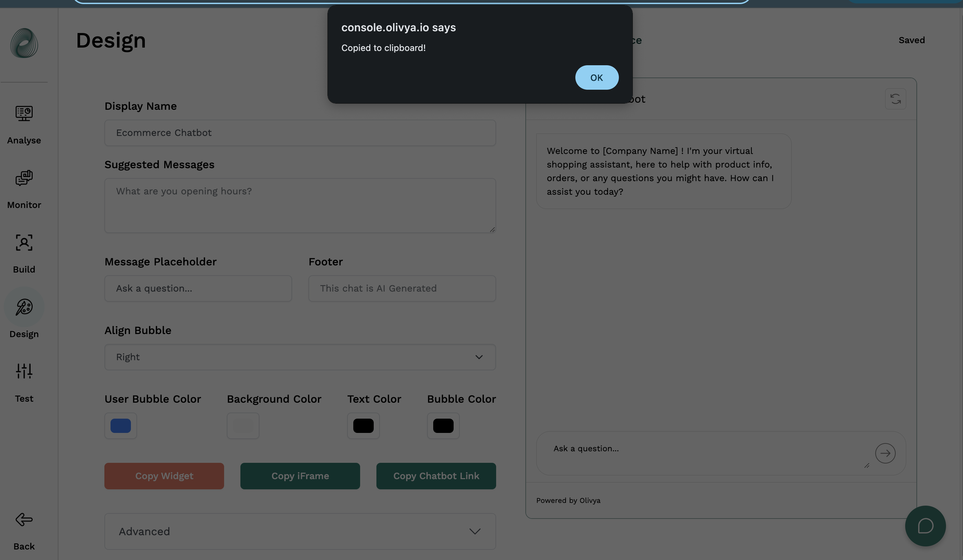This screenshot has width=963, height=560.
Task: Click the Copy Widget button
Action: pos(164,476)
